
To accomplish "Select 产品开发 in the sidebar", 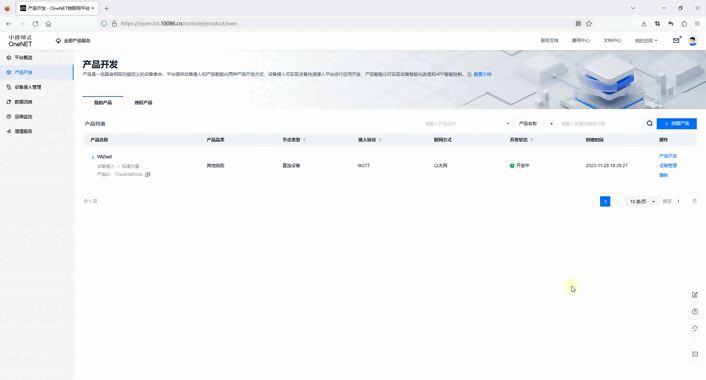I will point(36,72).
